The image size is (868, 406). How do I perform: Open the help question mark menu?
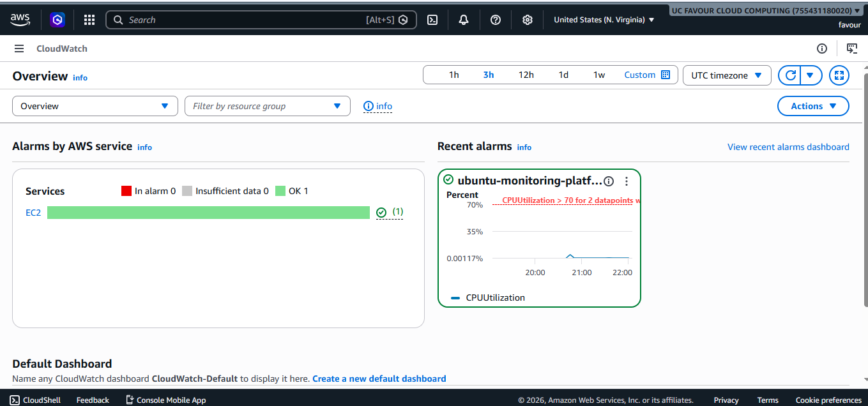[x=496, y=20]
